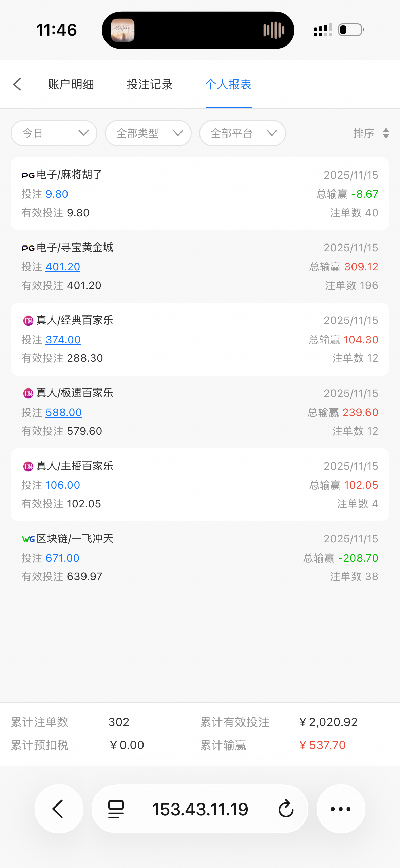The height and width of the screenshot is (868, 400).
Task: Tap the now-playing album art thumbnail
Action: click(123, 30)
